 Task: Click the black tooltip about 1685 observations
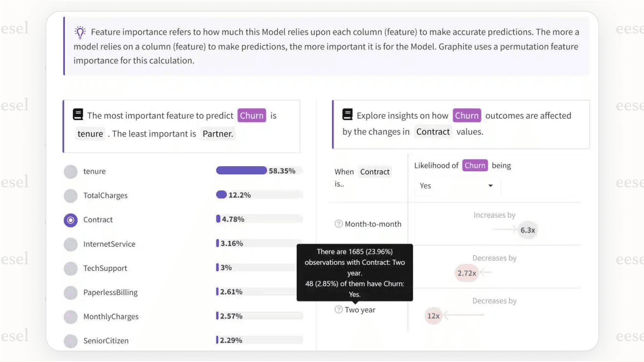click(355, 273)
